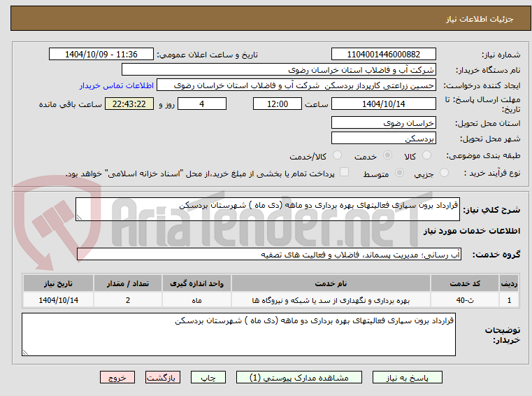
Task: Click the کد خدمت column header
Action: 465,283
